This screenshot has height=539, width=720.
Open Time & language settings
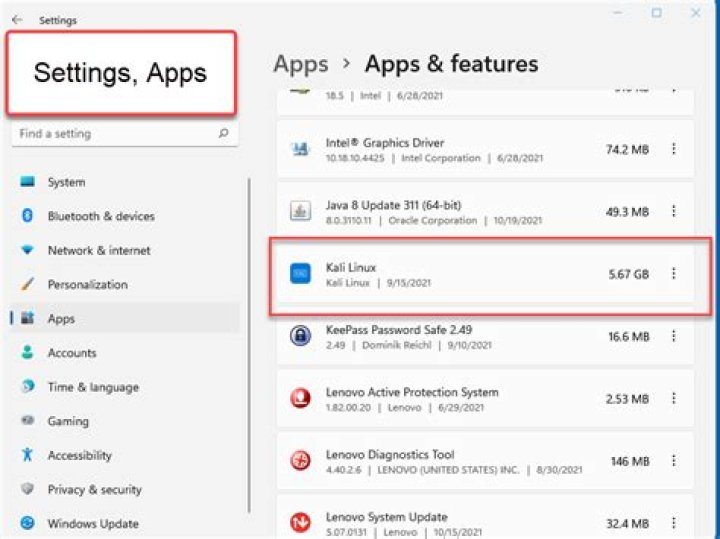tap(124, 387)
